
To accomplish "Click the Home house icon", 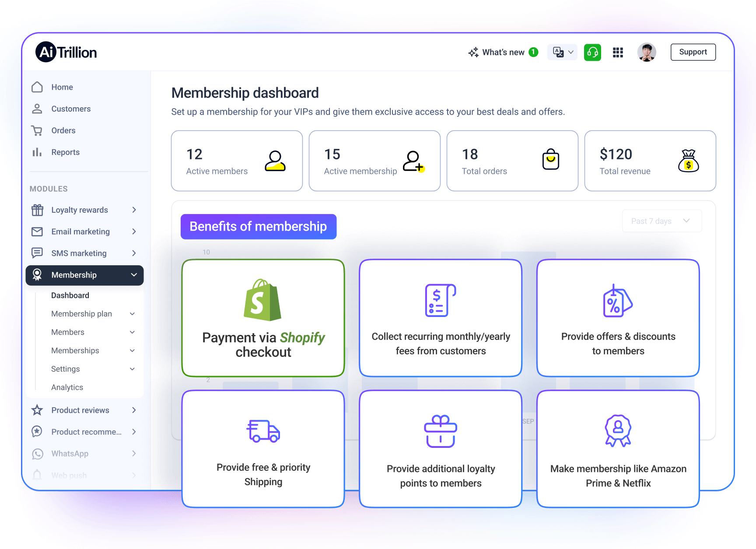I will point(37,87).
